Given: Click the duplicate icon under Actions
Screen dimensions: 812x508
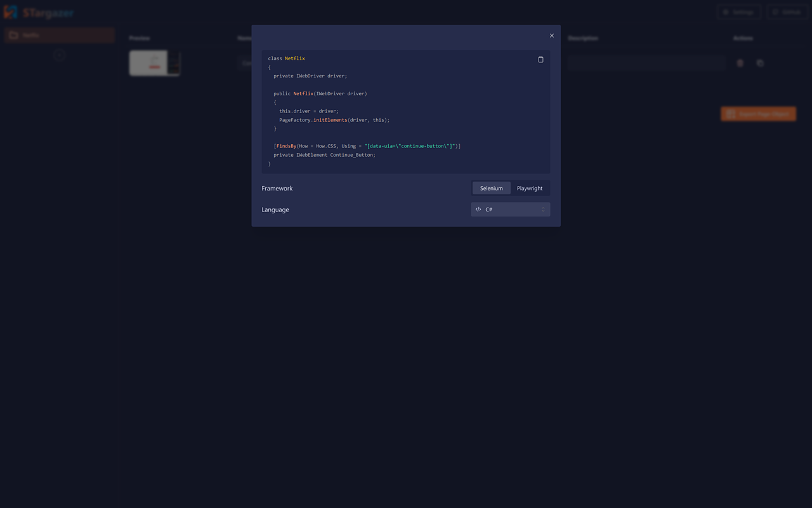Looking at the screenshot, I should click(760, 63).
